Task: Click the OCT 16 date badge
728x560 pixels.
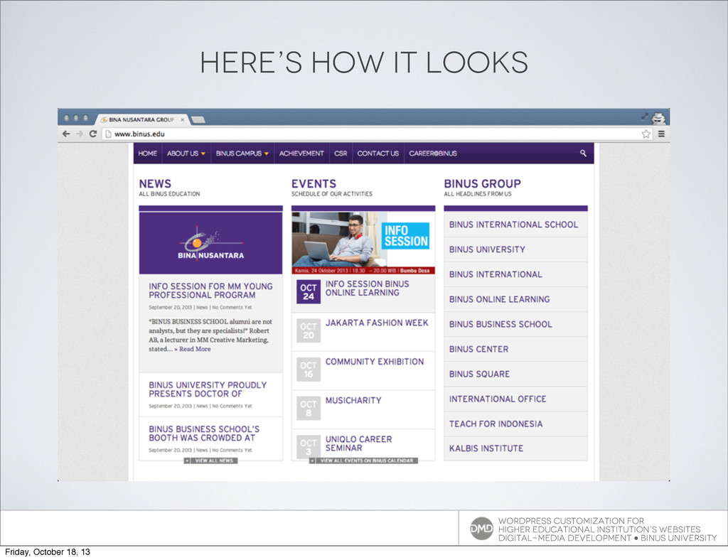Action: pos(309,370)
